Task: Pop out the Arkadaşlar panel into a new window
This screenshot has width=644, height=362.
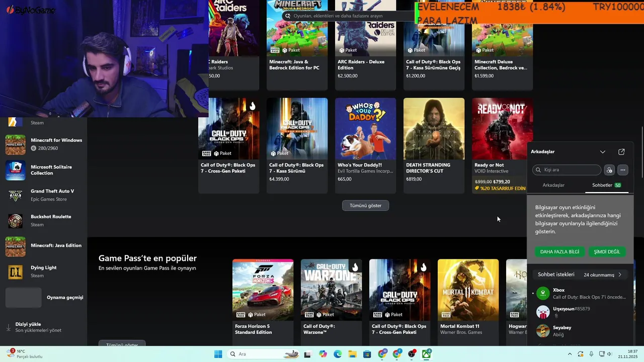Action: pyautogui.click(x=621, y=152)
